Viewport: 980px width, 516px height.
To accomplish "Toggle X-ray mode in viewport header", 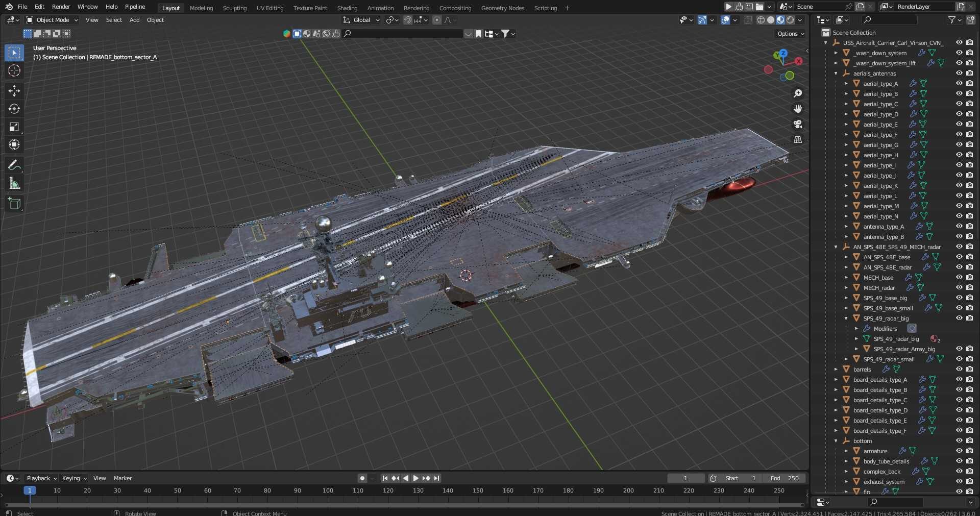I will [748, 20].
